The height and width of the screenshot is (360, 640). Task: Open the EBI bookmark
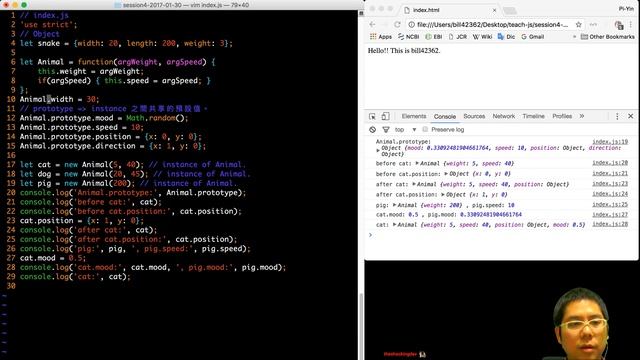click(434, 37)
